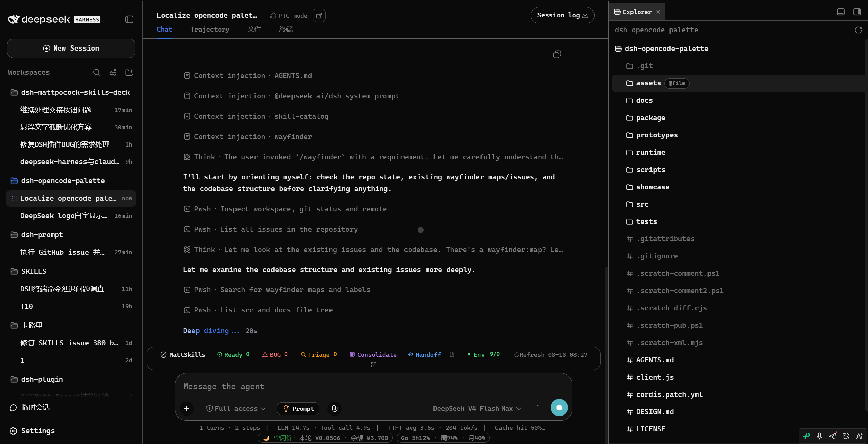Add a new panel tab with plus icon
The height and width of the screenshot is (444, 868).
[674, 12]
